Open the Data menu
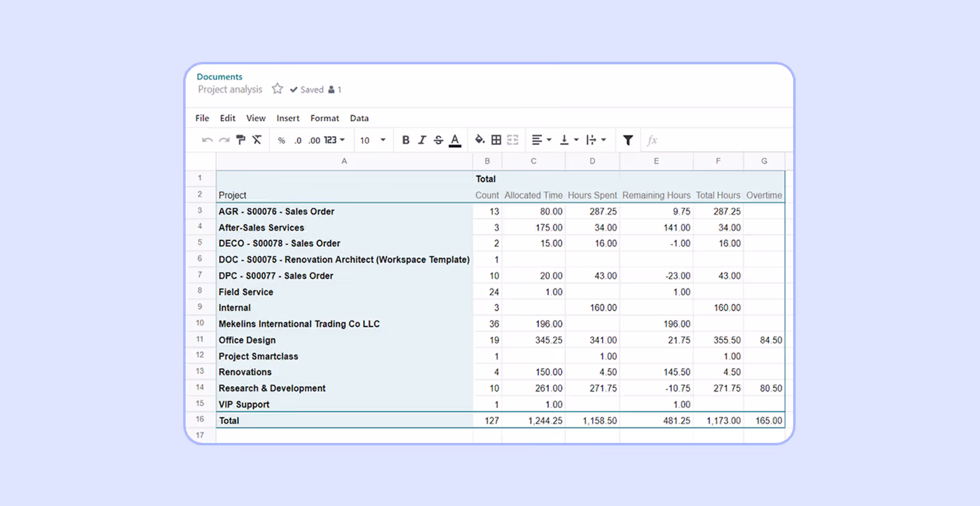 359,118
